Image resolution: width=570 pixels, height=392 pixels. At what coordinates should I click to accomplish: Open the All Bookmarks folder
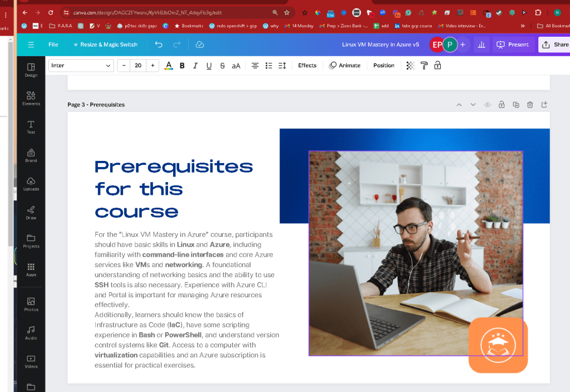553,26
